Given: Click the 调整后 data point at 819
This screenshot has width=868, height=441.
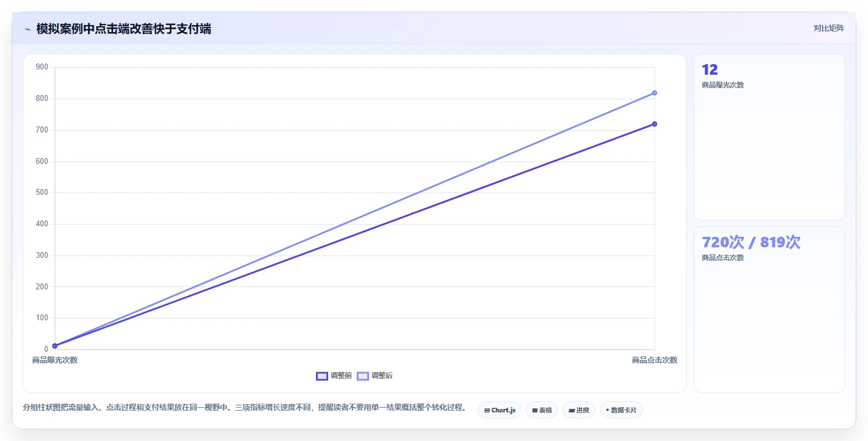Looking at the screenshot, I should pyautogui.click(x=655, y=93).
